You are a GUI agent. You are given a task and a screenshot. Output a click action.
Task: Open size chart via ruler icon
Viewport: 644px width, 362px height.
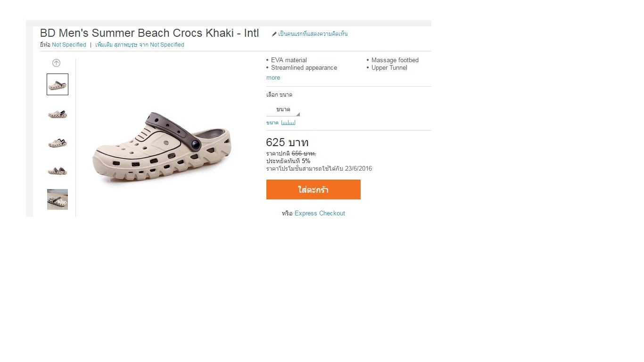click(288, 123)
